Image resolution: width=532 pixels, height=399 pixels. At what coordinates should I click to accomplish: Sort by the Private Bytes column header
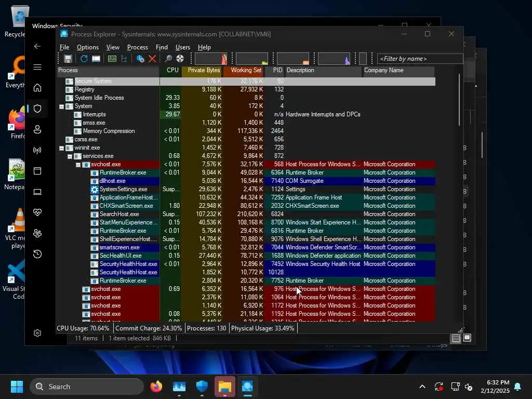point(202,70)
